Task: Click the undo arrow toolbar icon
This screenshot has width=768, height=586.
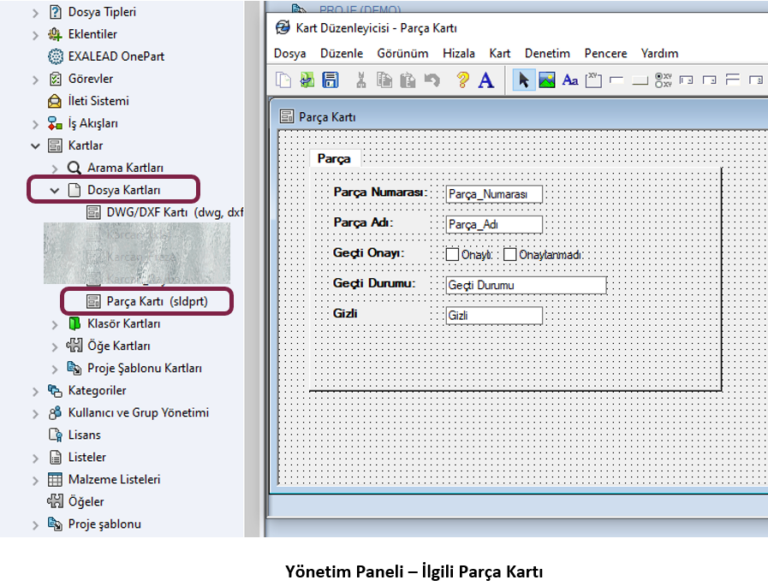Action: [x=431, y=81]
